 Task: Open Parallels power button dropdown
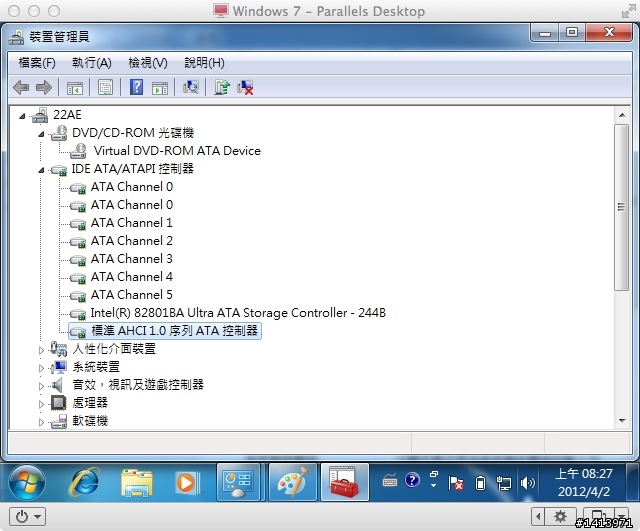pyautogui.click(x=27, y=517)
